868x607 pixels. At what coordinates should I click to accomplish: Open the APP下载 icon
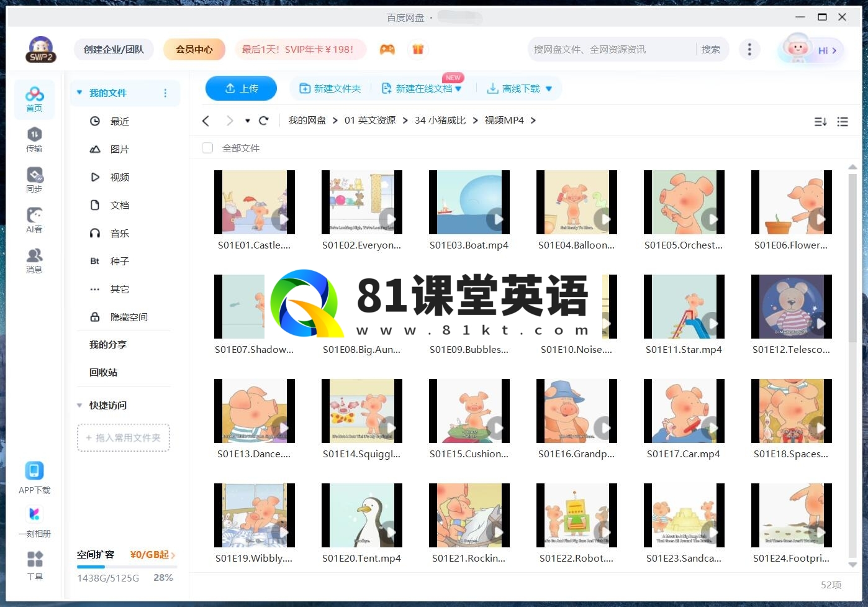click(x=34, y=477)
